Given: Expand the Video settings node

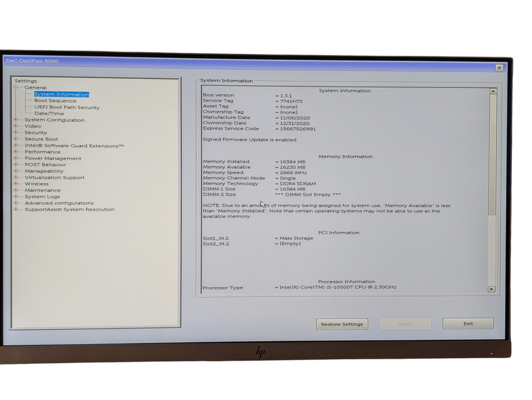Looking at the screenshot, I should coord(15,126).
